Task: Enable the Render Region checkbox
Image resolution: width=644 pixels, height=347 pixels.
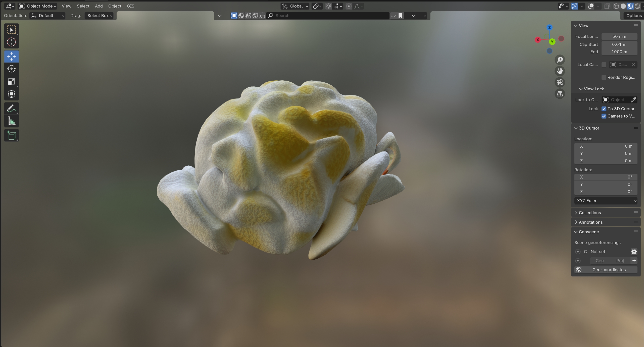Action: click(x=604, y=77)
